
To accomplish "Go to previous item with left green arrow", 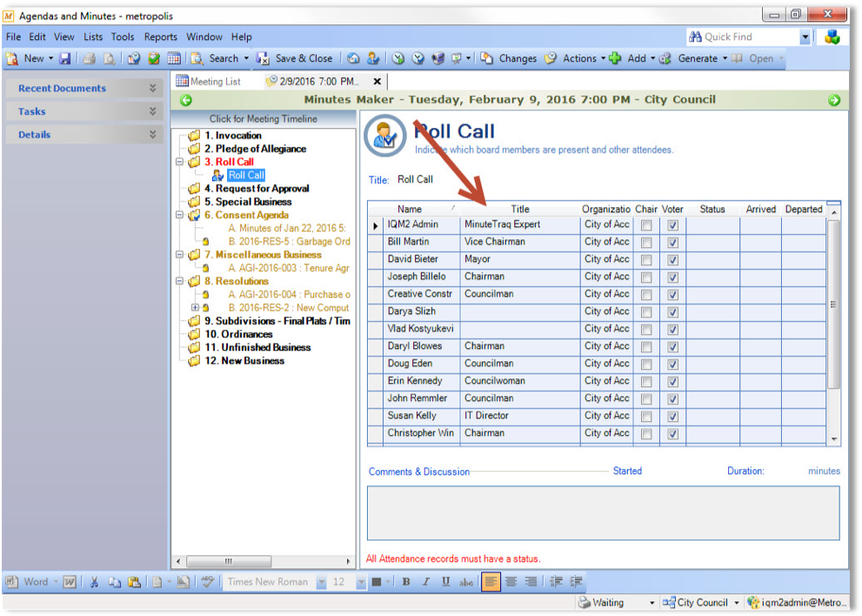I will [x=186, y=100].
